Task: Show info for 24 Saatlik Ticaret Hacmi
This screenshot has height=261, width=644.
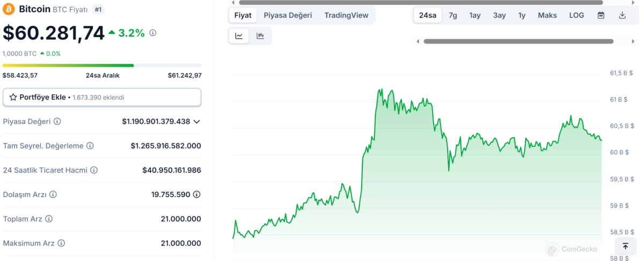Action: click(94, 170)
